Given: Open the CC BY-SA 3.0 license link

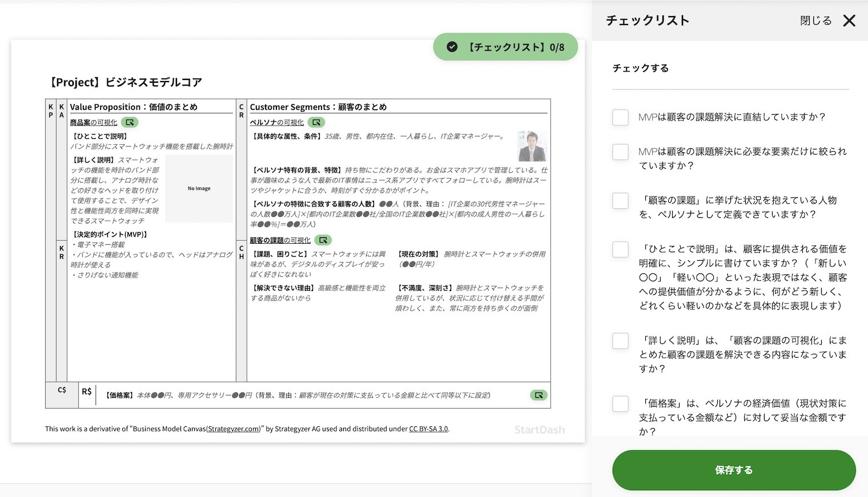Looking at the screenshot, I should tap(428, 429).
